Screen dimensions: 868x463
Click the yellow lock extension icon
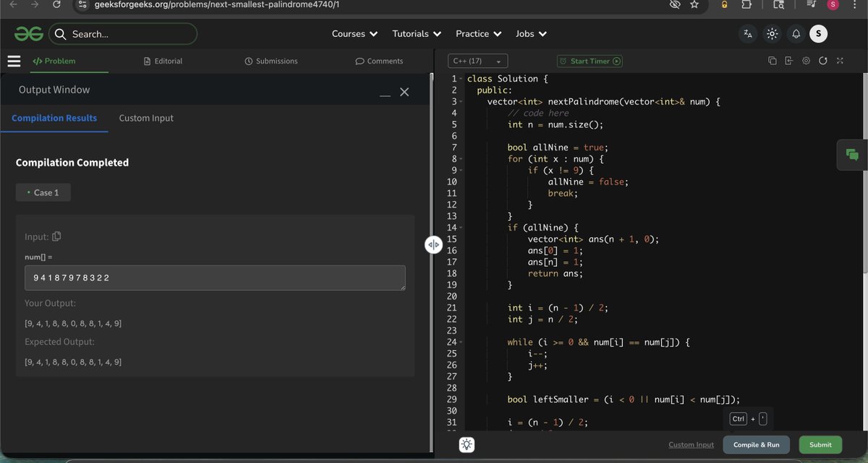click(724, 4)
